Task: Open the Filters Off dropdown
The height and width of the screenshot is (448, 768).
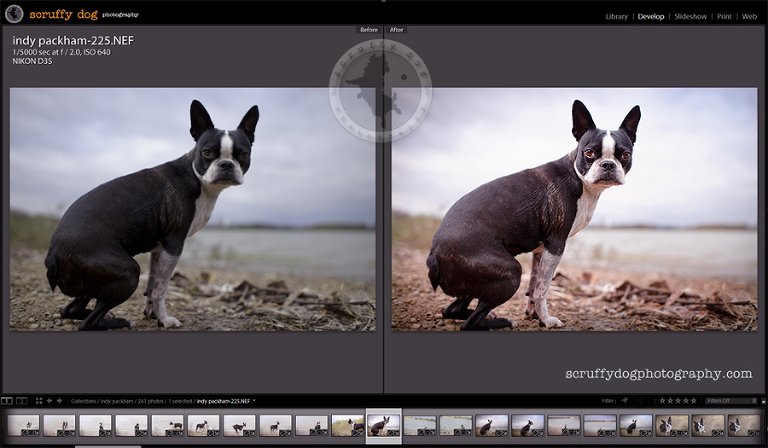Action: coord(730,400)
